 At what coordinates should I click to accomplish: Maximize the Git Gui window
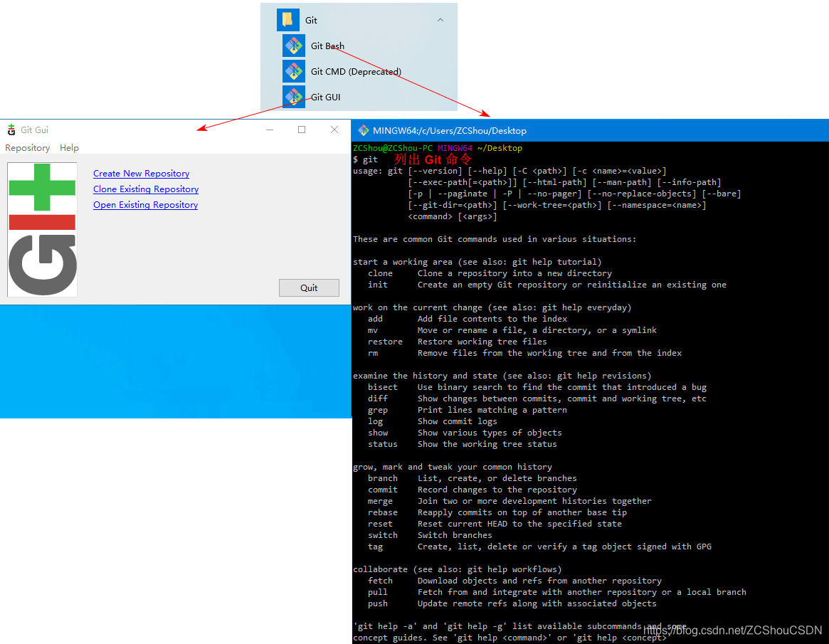302,130
